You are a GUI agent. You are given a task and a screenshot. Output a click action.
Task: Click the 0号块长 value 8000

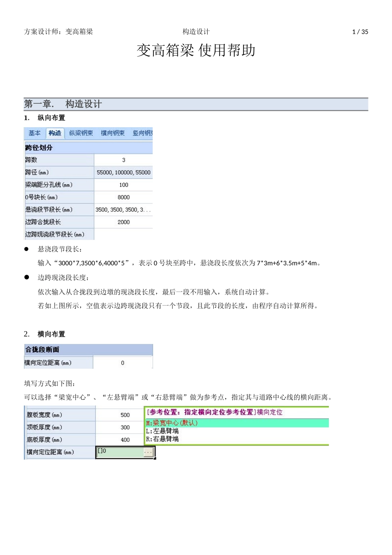[123, 197]
